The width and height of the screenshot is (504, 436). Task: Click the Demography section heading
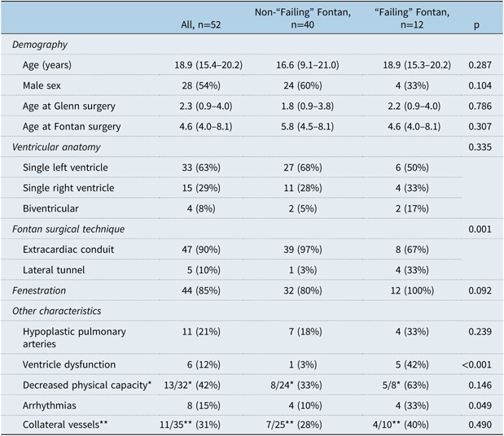click(40, 44)
